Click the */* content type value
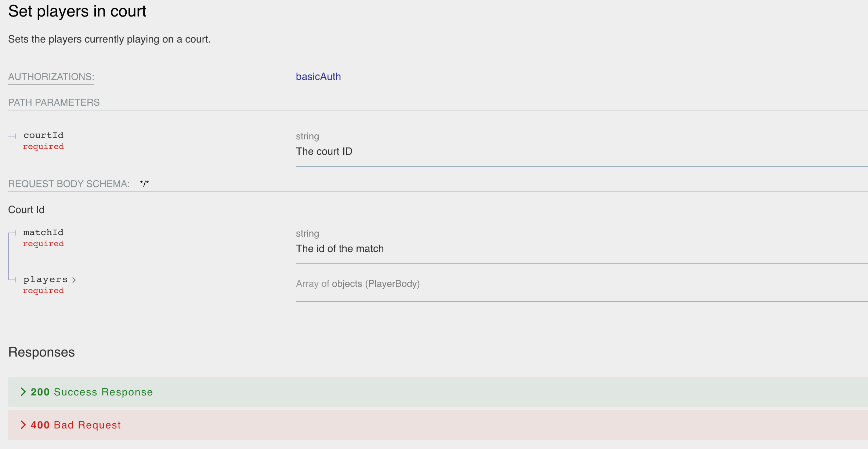 click(144, 184)
